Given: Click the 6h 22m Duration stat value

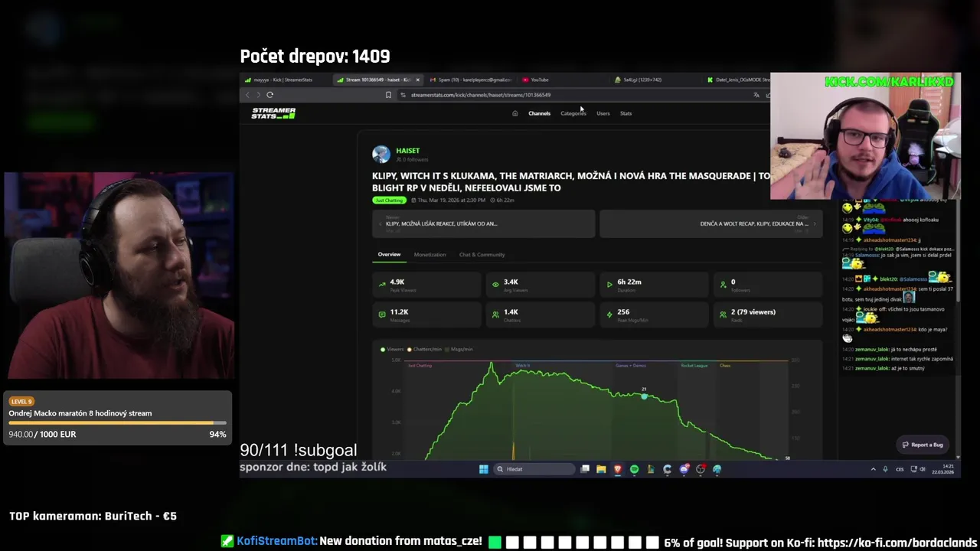Looking at the screenshot, I should (x=629, y=282).
